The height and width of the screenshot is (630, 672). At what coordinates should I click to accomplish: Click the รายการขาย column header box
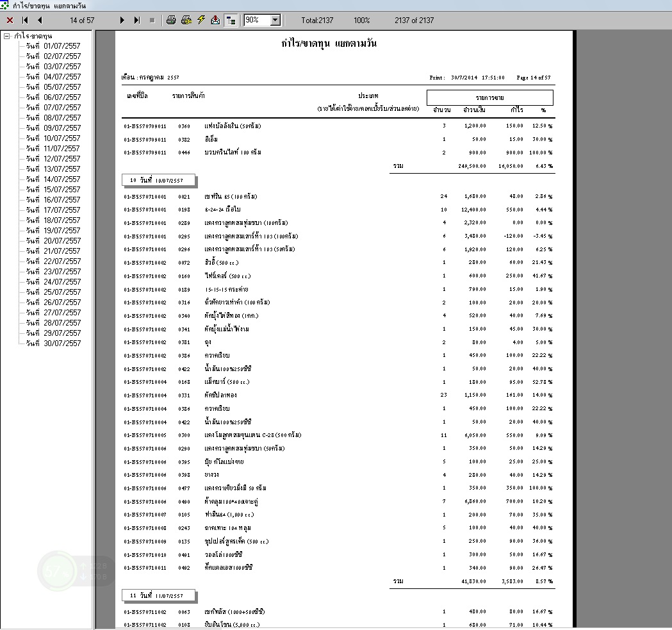coord(490,98)
